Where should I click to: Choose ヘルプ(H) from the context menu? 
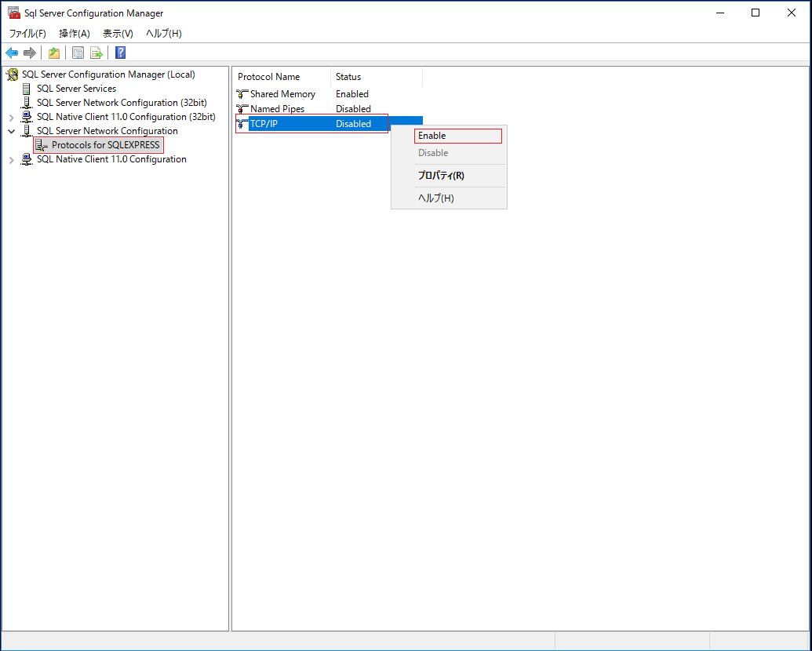point(449,198)
